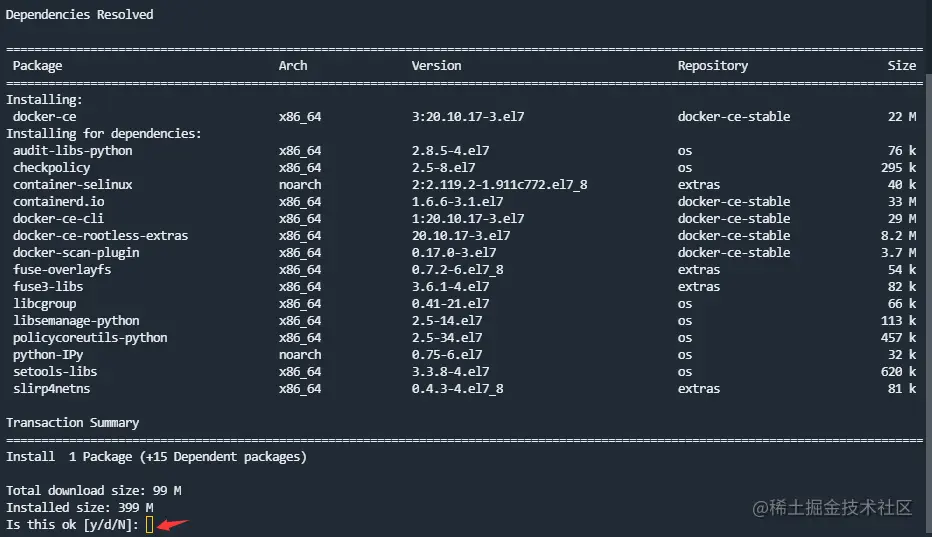Screen dimensions: 932x537
Task: Click the 'Arch' column header
Action: (x=293, y=66)
